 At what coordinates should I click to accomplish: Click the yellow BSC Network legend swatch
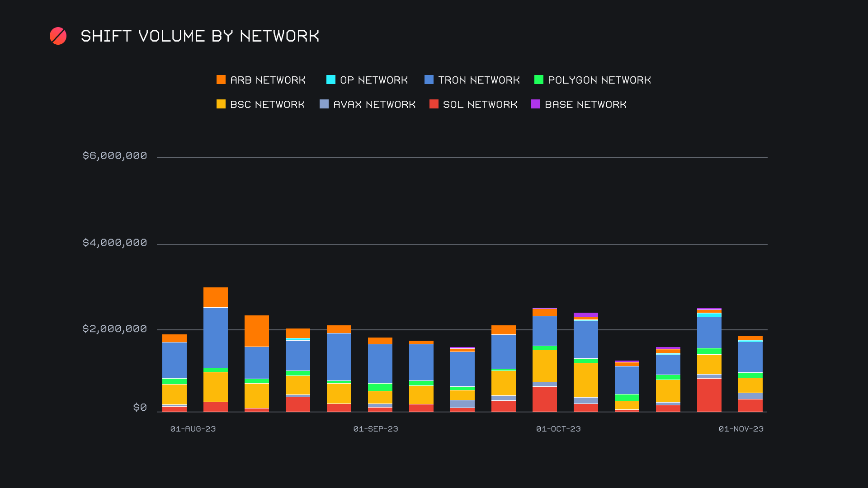tap(221, 104)
